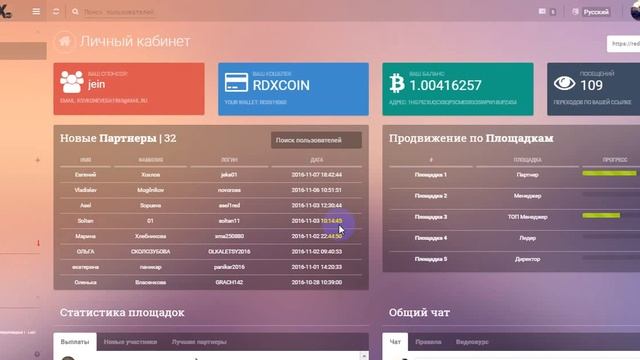The height and width of the screenshot is (360, 640).
Task: Switch to the Новые участники tab
Action: tap(130, 342)
